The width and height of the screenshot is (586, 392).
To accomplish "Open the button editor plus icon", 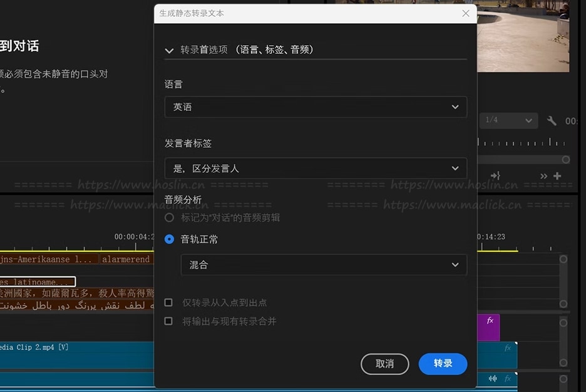I will (557, 175).
